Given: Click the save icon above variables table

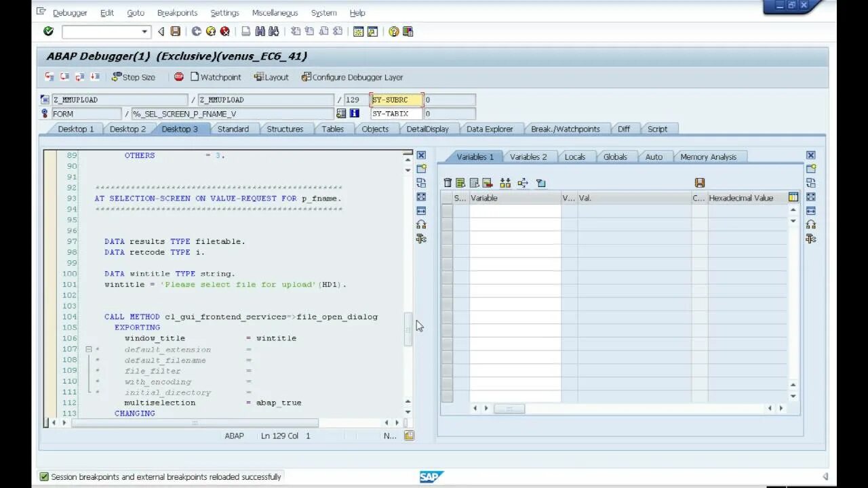Looking at the screenshot, I should 700,183.
